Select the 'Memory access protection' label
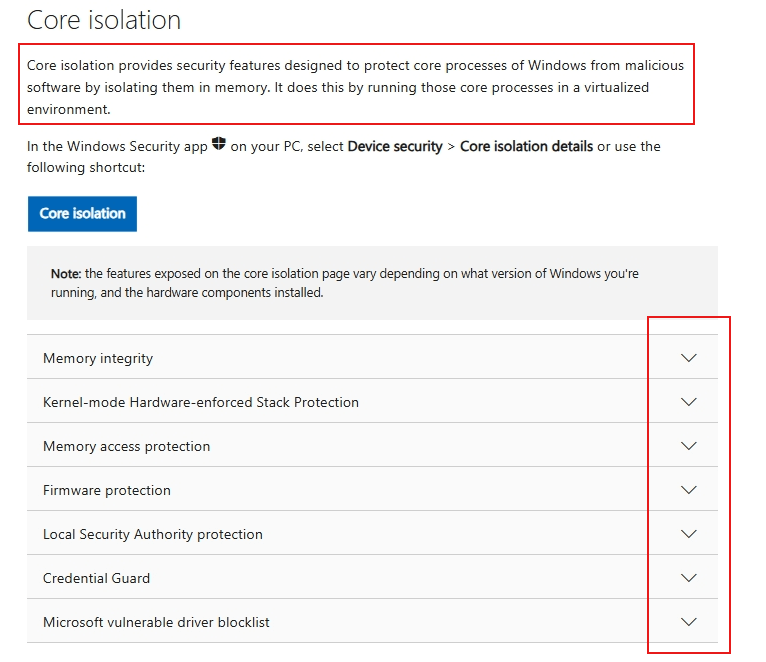766x662 pixels. point(127,447)
